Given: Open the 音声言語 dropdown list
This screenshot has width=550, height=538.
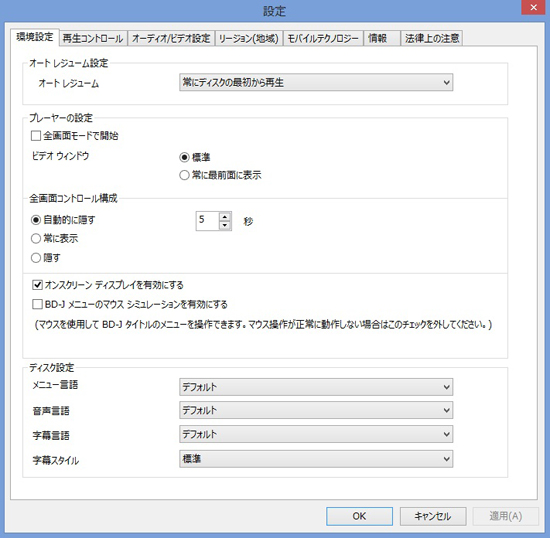Looking at the screenshot, I should 316,410.
